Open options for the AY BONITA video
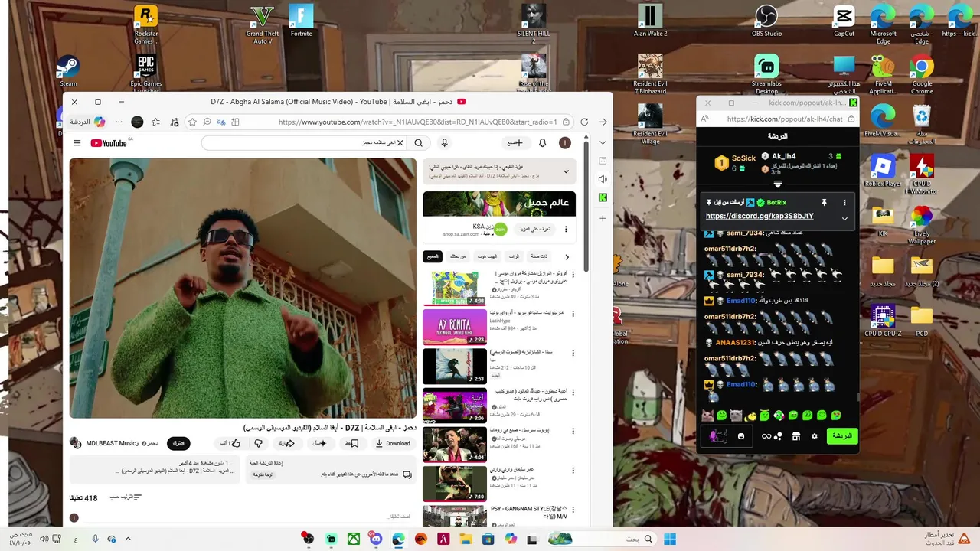This screenshot has height=551, width=980. [x=572, y=314]
